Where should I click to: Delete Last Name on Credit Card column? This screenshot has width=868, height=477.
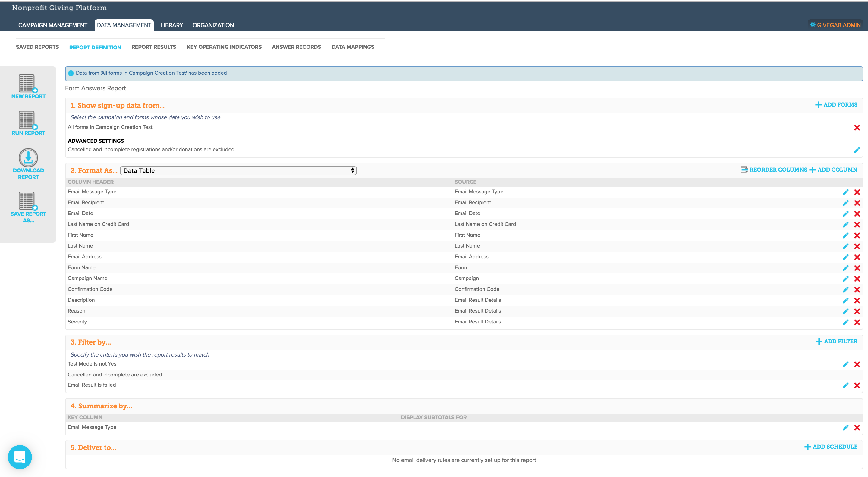click(x=857, y=224)
